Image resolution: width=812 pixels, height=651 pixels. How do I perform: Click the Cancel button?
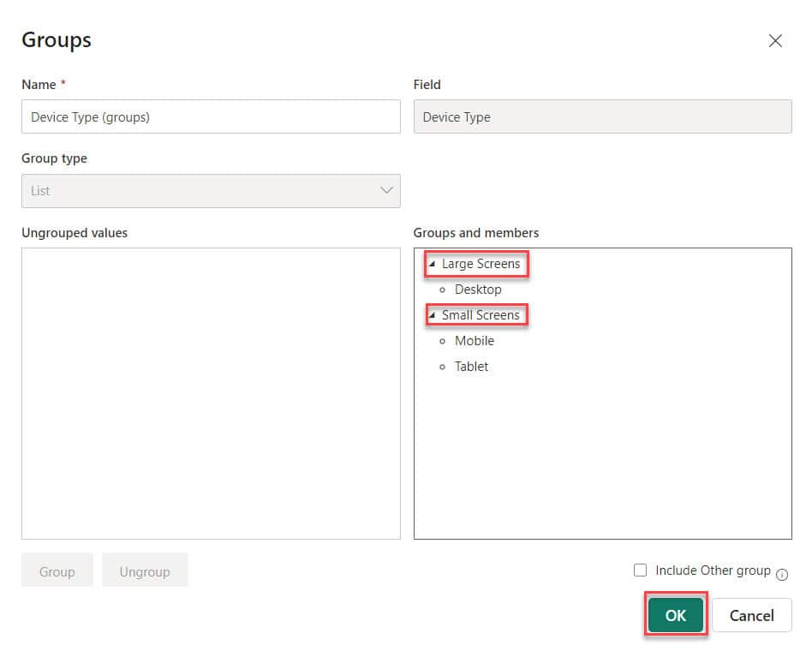(x=751, y=615)
